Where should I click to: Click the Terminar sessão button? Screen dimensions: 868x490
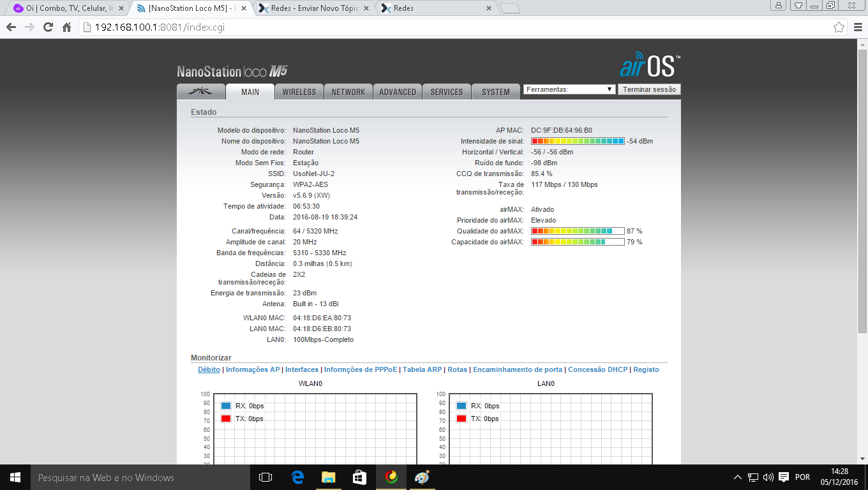[649, 89]
